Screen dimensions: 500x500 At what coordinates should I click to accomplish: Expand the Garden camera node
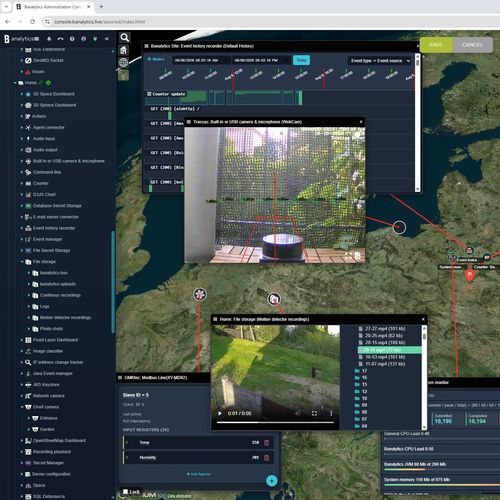[x=29, y=429]
